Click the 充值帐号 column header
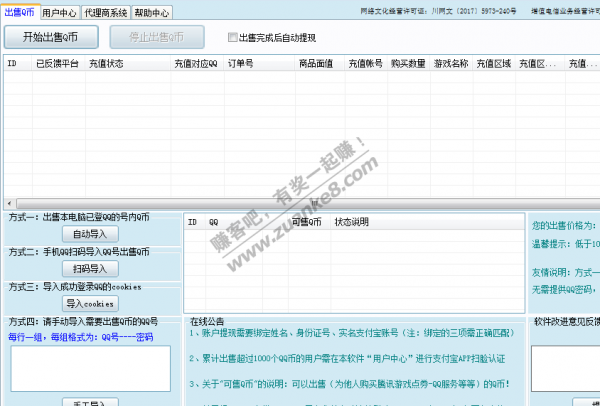The height and width of the screenshot is (406, 600). point(366,64)
